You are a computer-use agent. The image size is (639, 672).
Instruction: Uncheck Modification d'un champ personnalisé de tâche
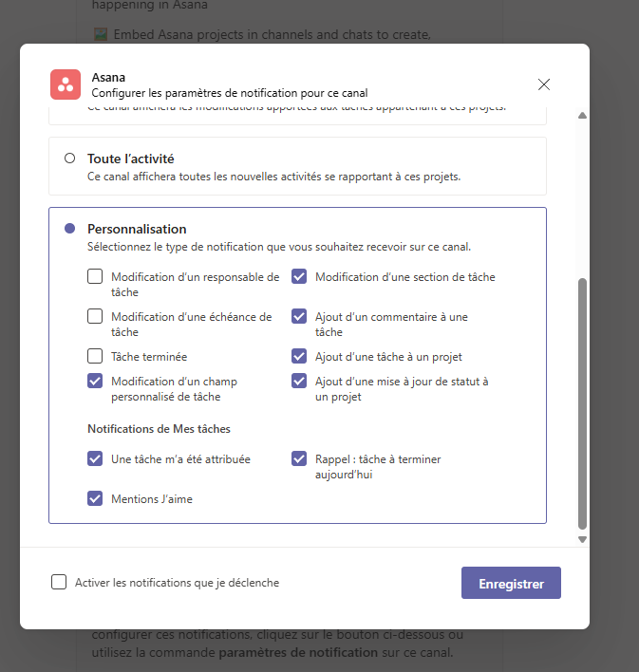(95, 381)
